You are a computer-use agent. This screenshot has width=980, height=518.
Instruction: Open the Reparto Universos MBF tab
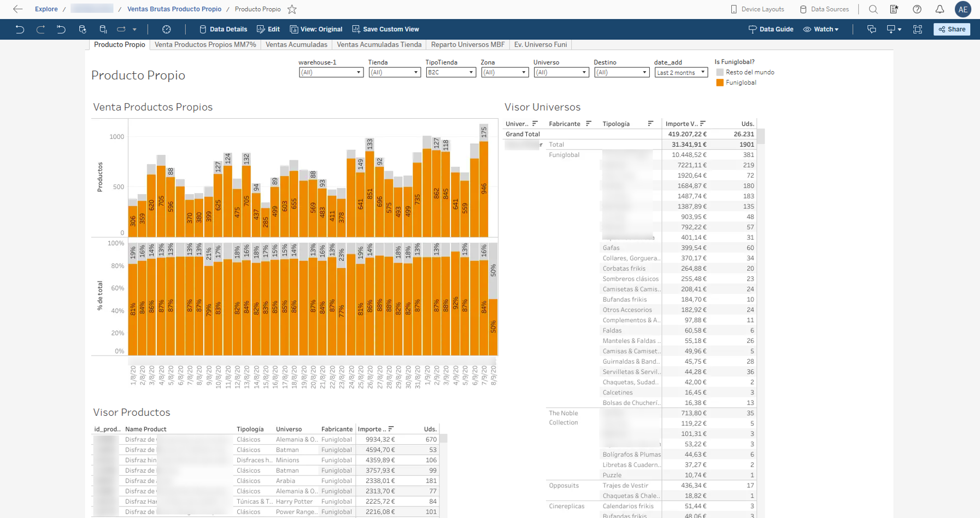pyautogui.click(x=467, y=45)
